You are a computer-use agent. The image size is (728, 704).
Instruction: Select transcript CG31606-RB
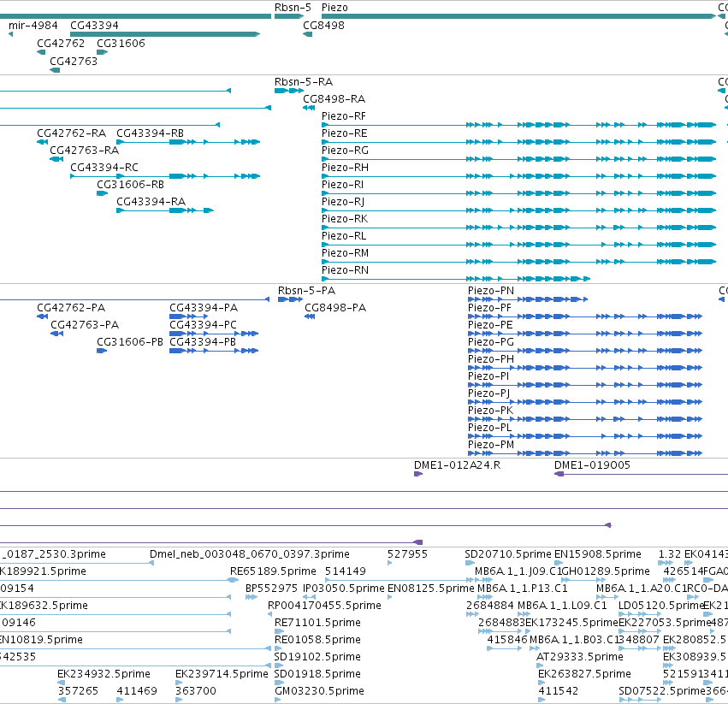[x=131, y=185]
